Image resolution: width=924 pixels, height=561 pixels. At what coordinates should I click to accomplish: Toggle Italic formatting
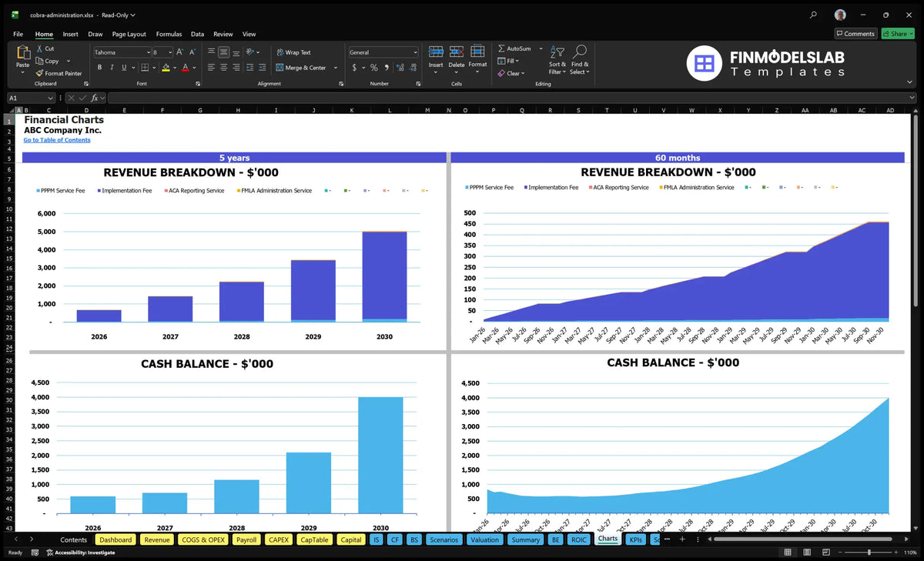pyautogui.click(x=111, y=68)
